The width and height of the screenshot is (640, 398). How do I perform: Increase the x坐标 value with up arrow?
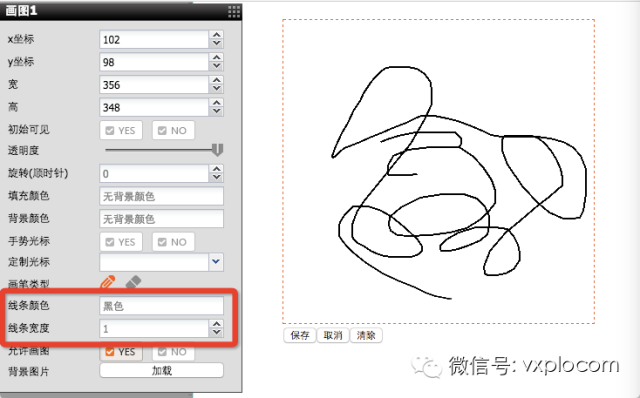217,36
